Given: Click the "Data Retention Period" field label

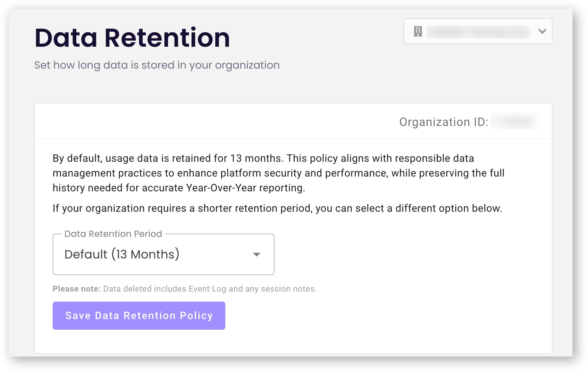Looking at the screenshot, I should 113,234.
